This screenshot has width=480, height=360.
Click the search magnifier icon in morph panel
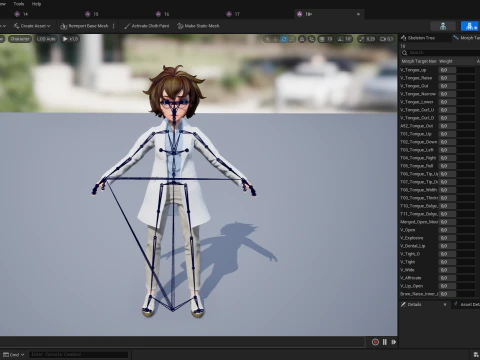point(404,53)
